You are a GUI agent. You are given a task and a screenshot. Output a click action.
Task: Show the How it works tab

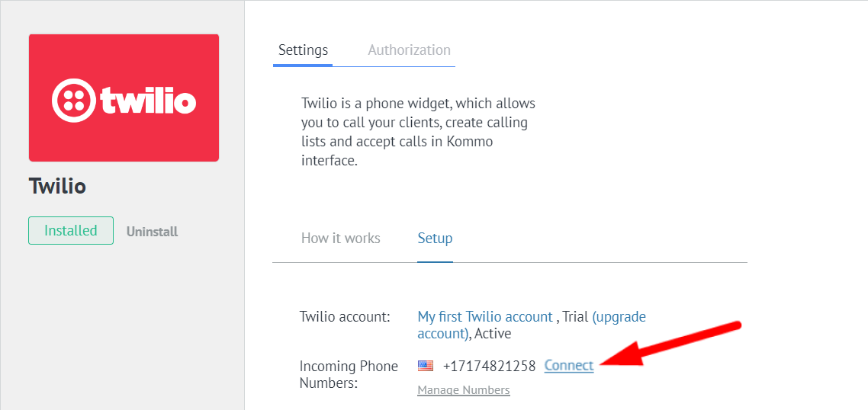pos(340,239)
